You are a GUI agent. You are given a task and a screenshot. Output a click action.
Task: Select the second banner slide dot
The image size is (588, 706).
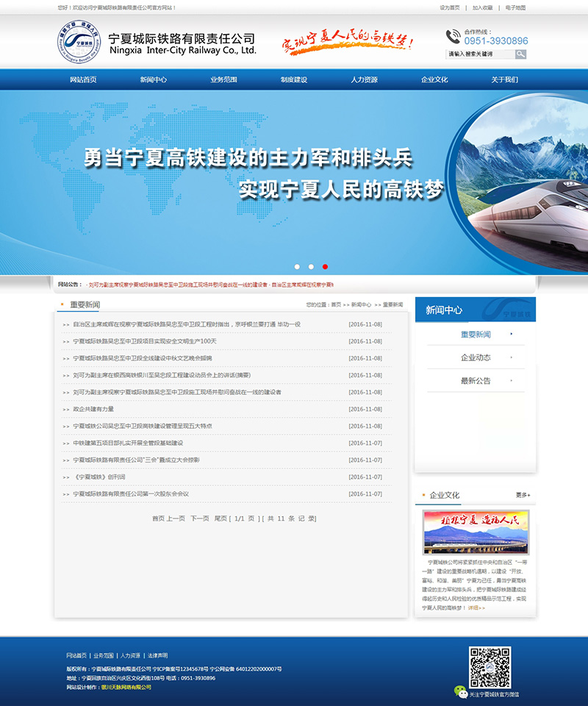(311, 267)
